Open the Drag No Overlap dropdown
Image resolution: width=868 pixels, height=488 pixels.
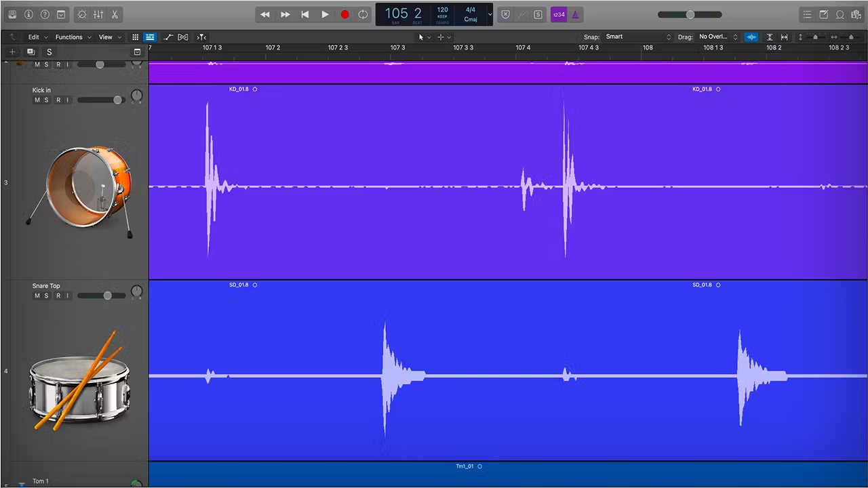tap(717, 37)
